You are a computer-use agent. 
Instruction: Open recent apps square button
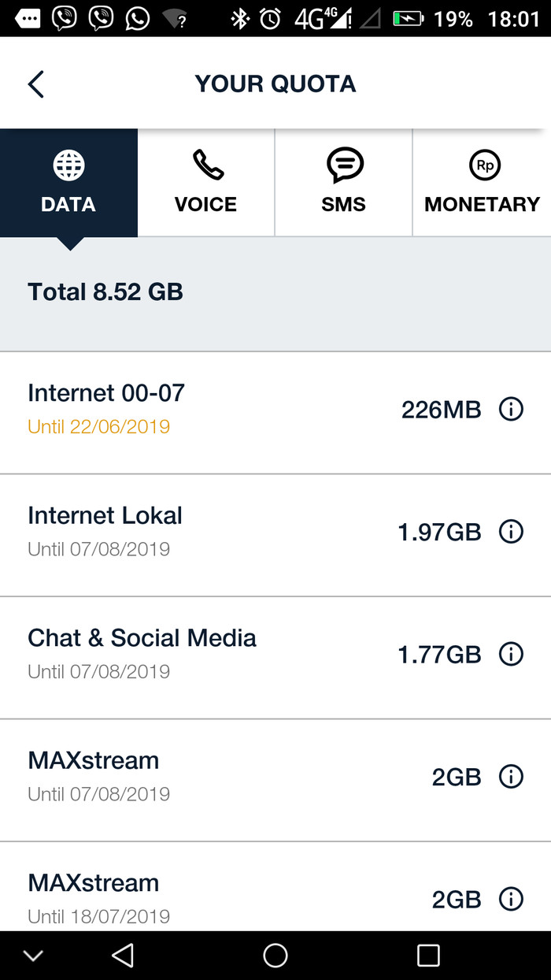(428, 956)
